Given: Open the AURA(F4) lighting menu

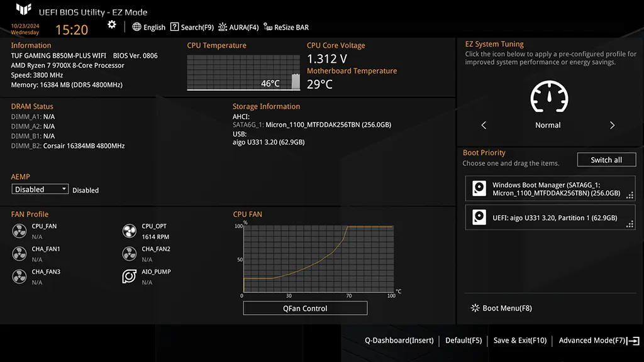Looking at the screenshot, I should tap(238, 28).
